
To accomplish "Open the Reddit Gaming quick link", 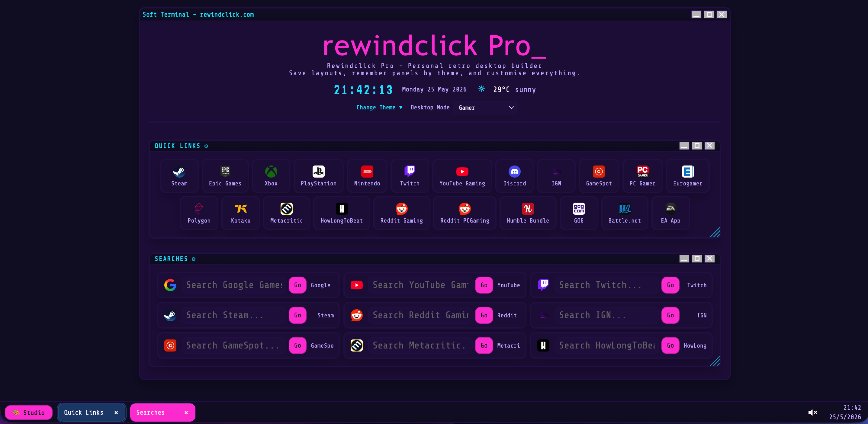I will 401,213.
